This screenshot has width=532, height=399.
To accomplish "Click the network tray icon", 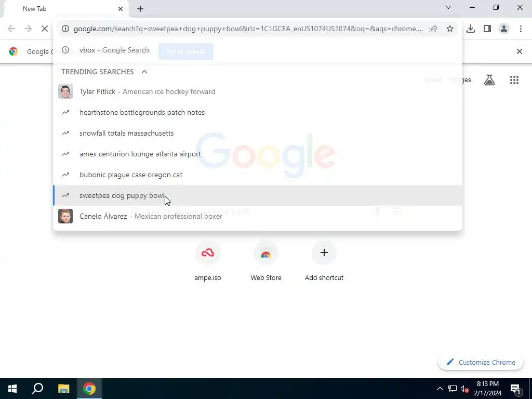I will tap(453, 389).
